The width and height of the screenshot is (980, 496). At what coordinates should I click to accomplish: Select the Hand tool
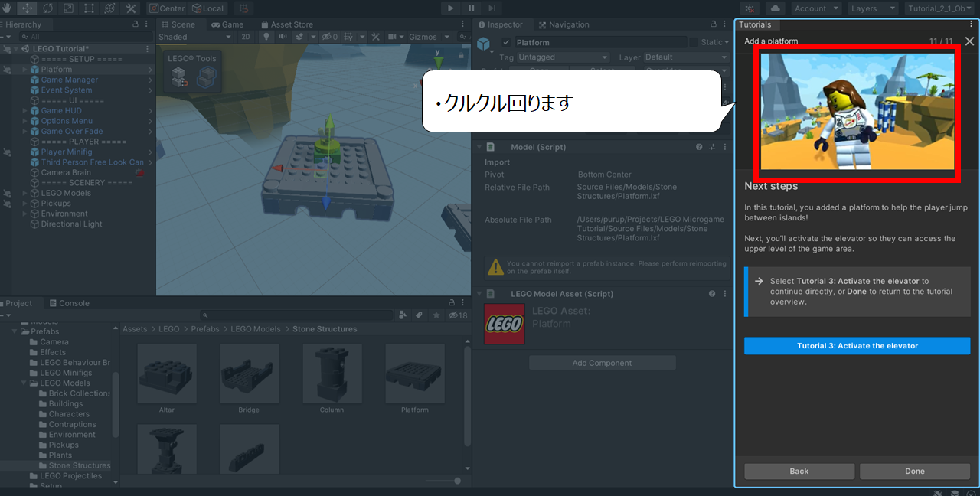point(7,8)
